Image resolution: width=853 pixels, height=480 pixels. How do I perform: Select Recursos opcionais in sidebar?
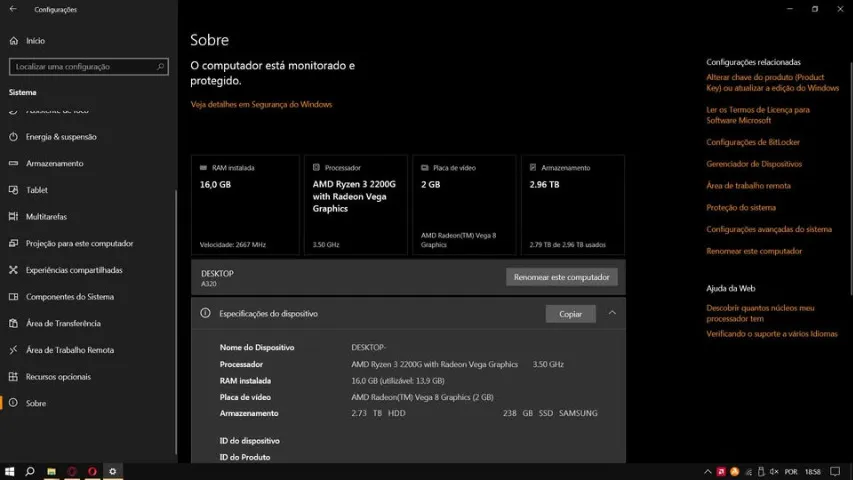click(58, 377)
